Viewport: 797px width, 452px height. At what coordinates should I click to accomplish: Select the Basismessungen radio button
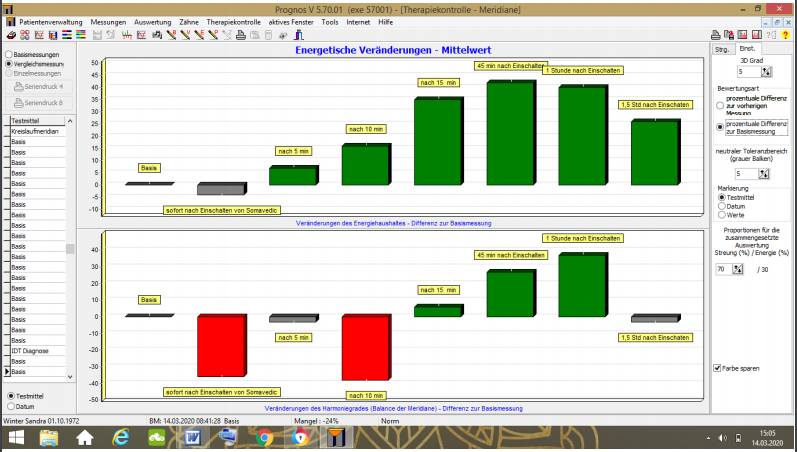pyautogui.click(x=9, y=53)
